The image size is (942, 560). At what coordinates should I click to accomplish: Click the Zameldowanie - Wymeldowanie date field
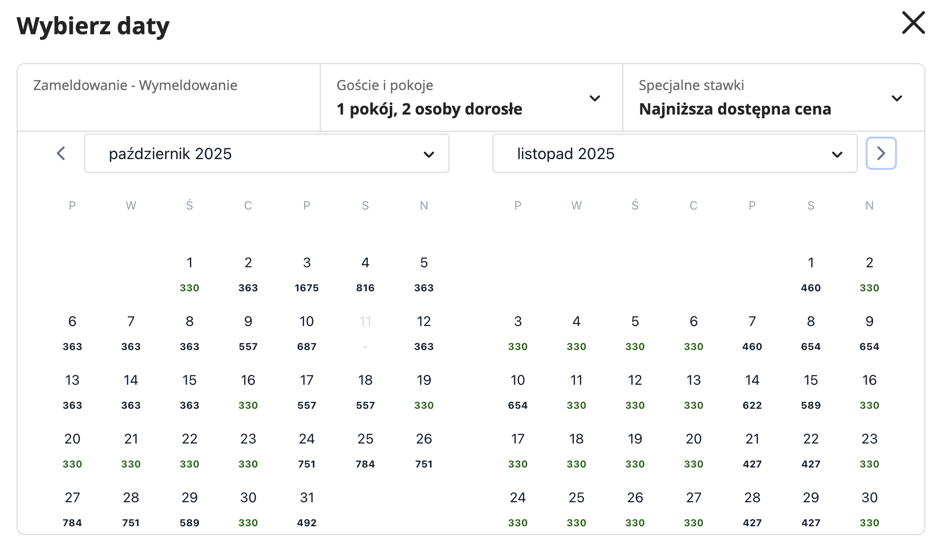[x=168, y=98]
